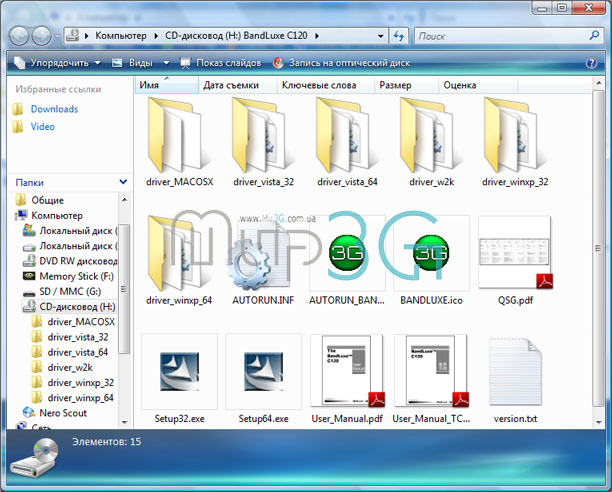Select the BANDLUXE.ico 3G icon
This screenshot has width=612, height=492.
[431, 253]
